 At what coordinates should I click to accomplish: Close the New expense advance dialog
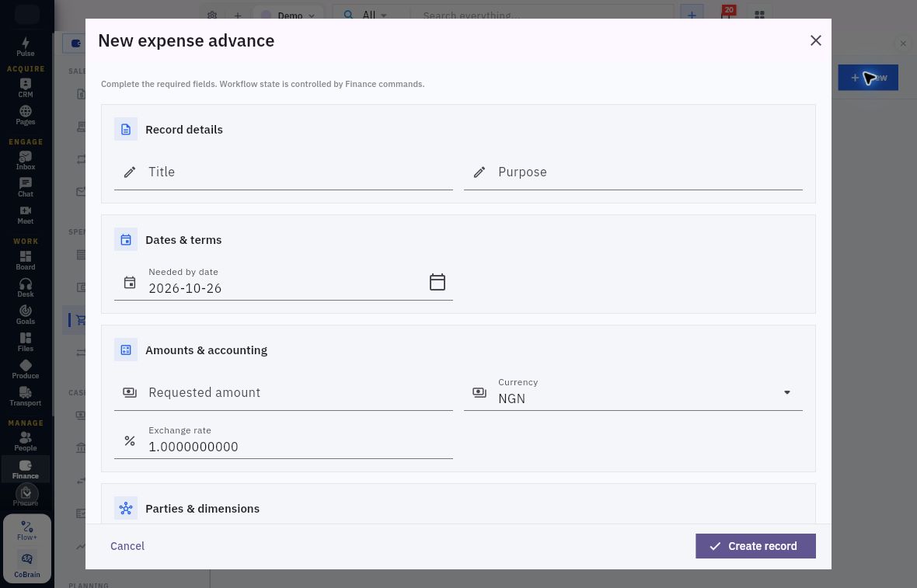(x=815, y=40)
